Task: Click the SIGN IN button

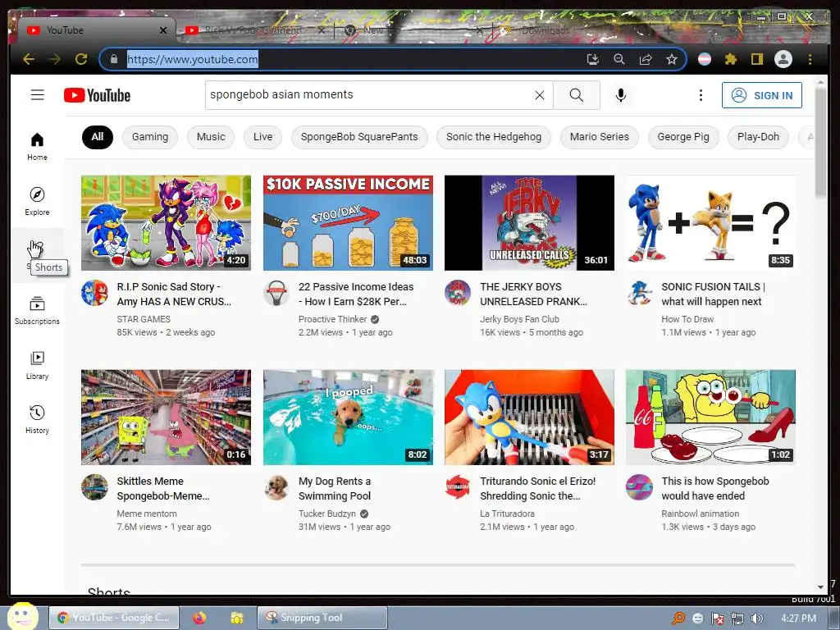Action: pos(762,95)
